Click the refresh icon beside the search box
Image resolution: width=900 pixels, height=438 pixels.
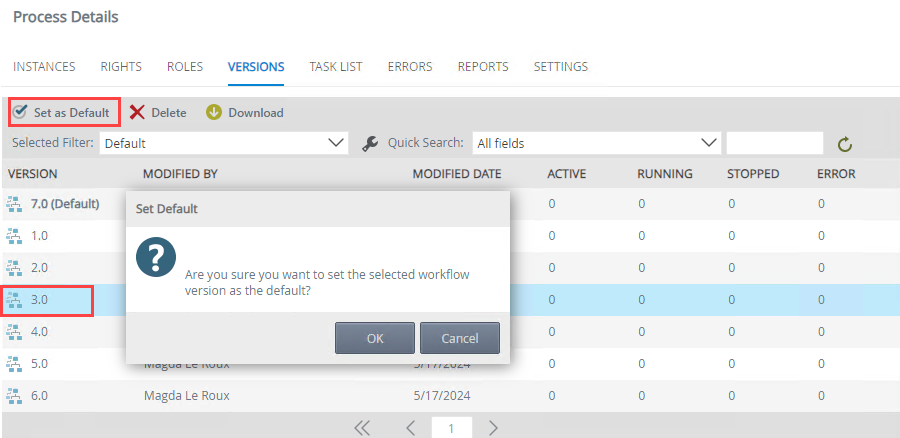(x=845, y=145)
